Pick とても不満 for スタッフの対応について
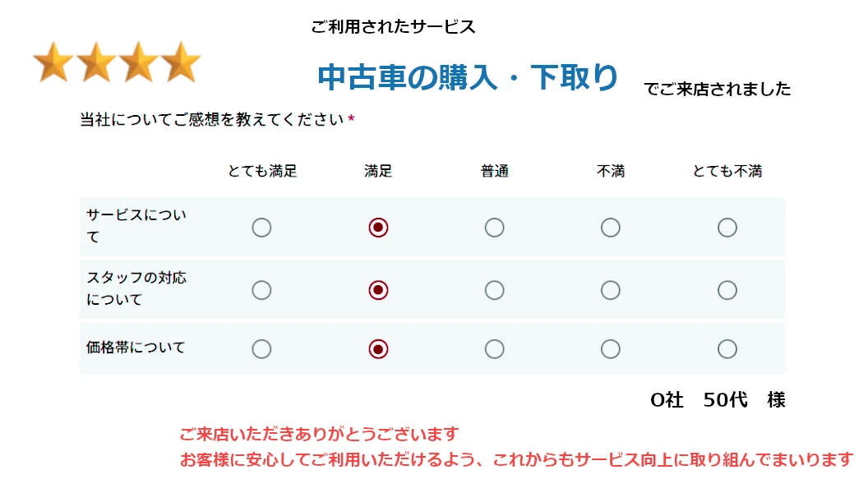This screenshot has width=868, height=493. pyautogui.click(x=727, y=290)
